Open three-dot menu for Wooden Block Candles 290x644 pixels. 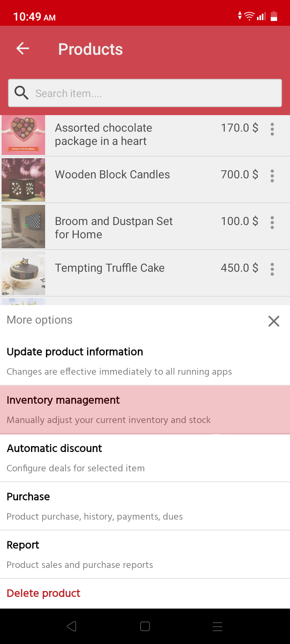(272, 175)
